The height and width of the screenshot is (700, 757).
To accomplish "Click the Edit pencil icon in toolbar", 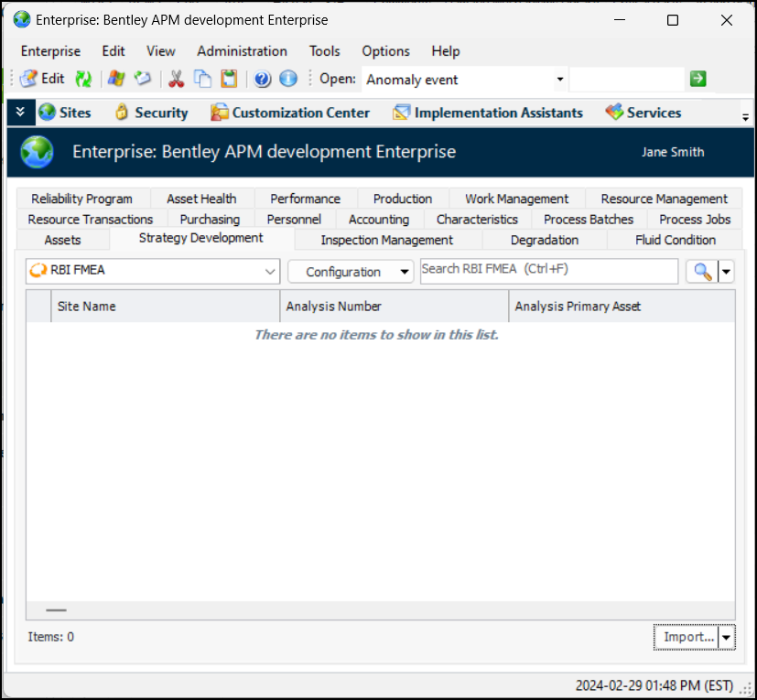I will 28,78.
